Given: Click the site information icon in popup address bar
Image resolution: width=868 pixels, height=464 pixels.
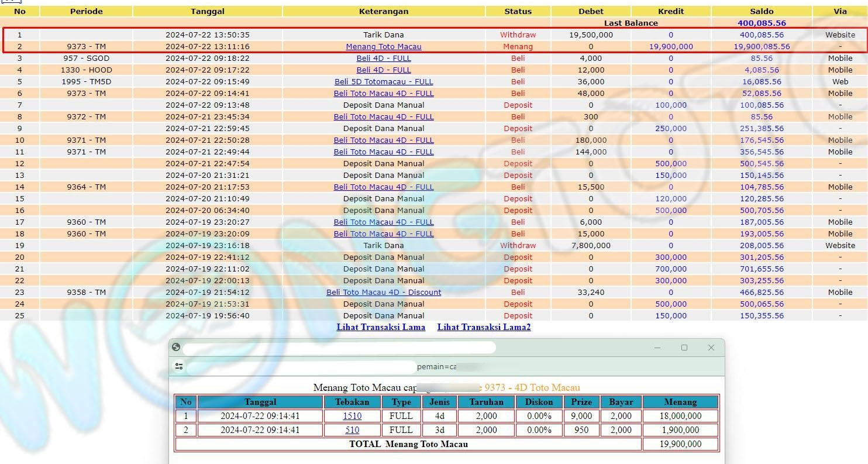Looking at the screenshot, I should (179, 366).
